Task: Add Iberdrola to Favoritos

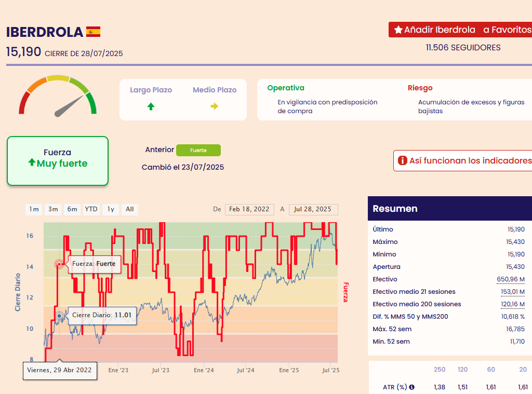Action: tap(460, 30)
